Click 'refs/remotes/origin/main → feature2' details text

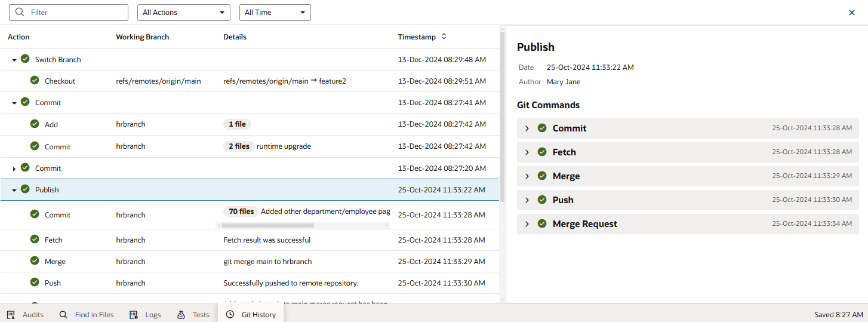click(285, 81)
